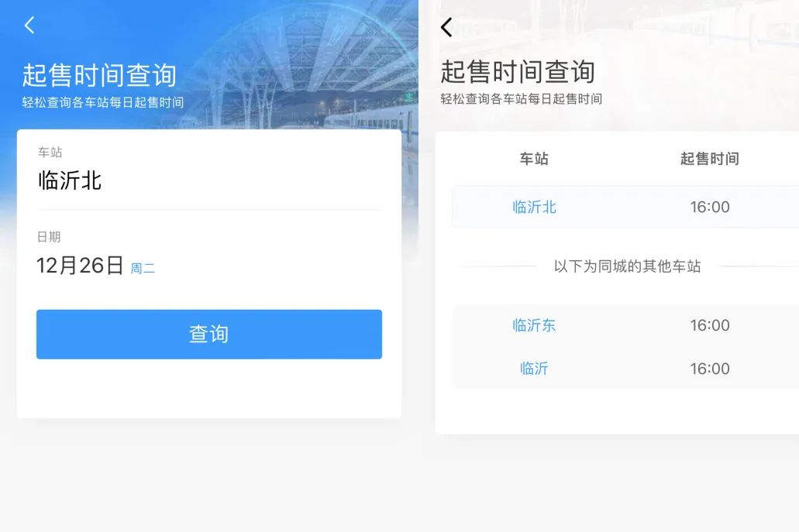The width and height of the screenshot is (799, 532).
Task: Tap the 轻松查询各车站每日起售时间 subtitle
Action: [x=101, y=101]
